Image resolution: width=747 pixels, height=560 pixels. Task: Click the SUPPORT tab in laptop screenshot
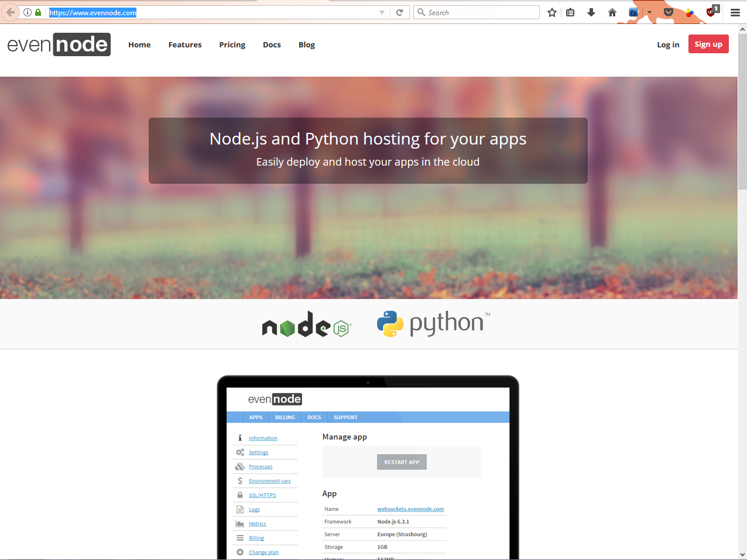click(x=345, y=417)
